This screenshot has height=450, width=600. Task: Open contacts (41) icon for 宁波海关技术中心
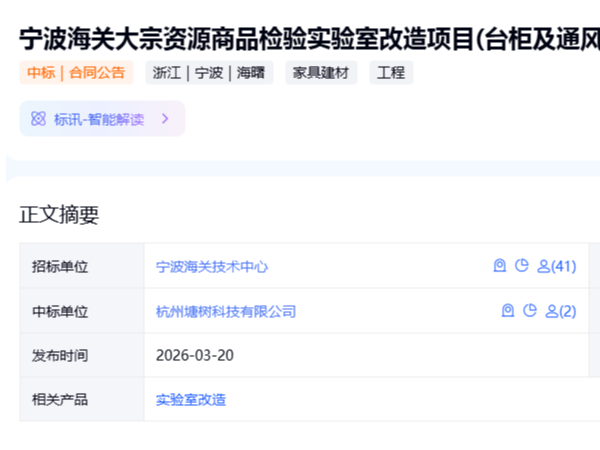(x=557, y=266)
